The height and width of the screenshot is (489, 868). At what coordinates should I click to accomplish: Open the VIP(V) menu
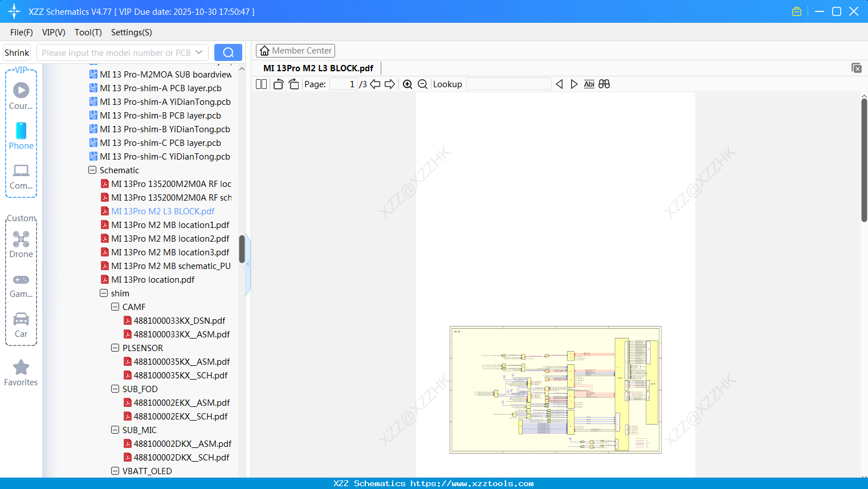tap(54, 32)
